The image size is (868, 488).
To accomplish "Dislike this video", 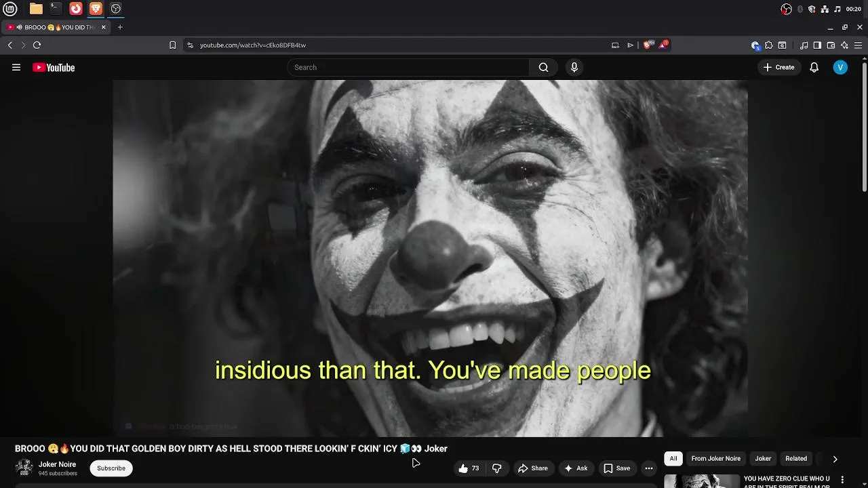I will 497,468.
